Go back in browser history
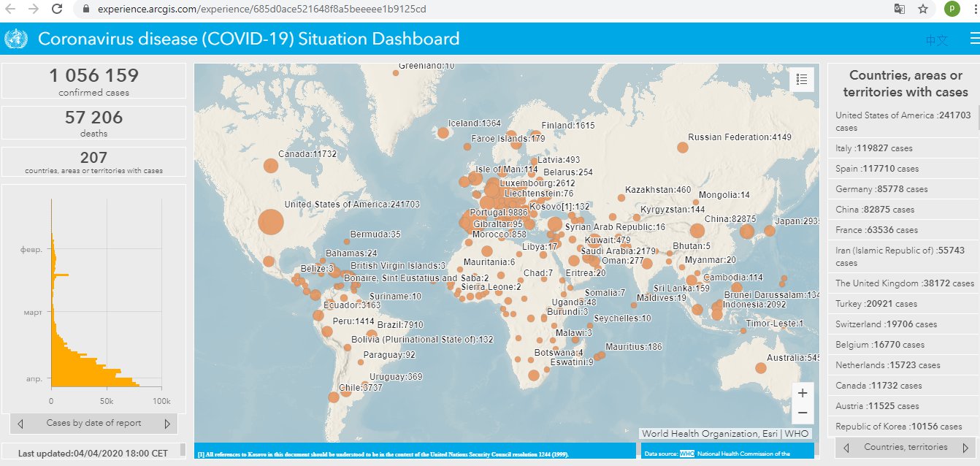The width and height of the screenshot is (980, 466). tap(10, 9)
